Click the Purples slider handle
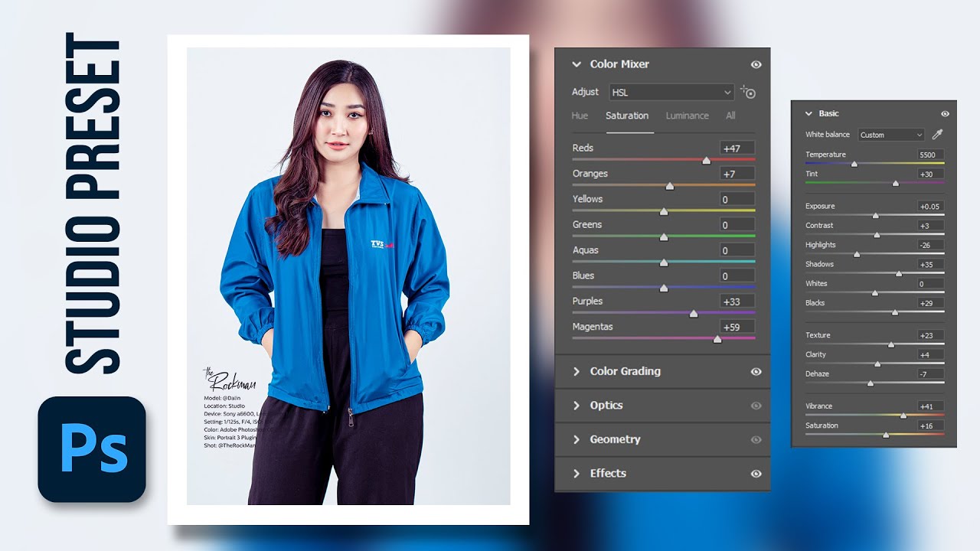Screen dimensions: 980x551 [694, 314]
